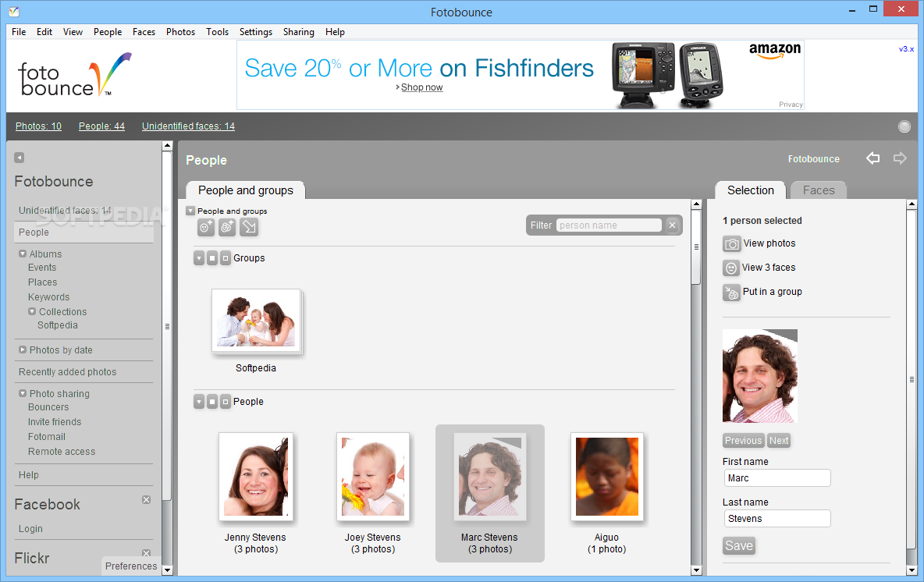Image resolution: width=924 pixels, height=582 pixels.
Task: Clear the person name filter
Action: point(673,225)
